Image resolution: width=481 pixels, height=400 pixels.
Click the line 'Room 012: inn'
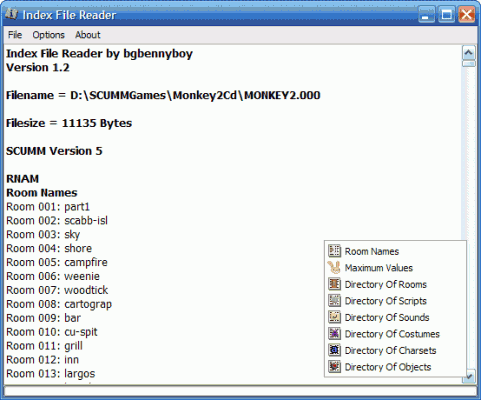[42, 360]
